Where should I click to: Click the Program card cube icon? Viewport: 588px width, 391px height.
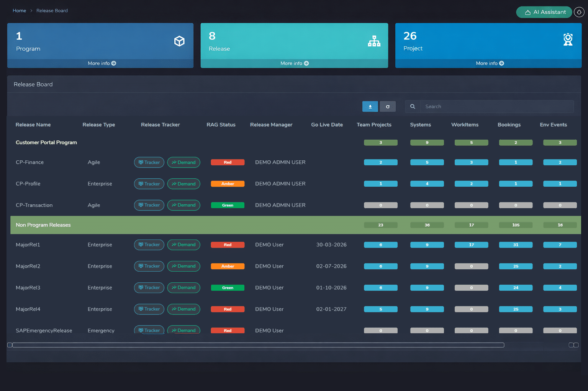tap(179, 41)
